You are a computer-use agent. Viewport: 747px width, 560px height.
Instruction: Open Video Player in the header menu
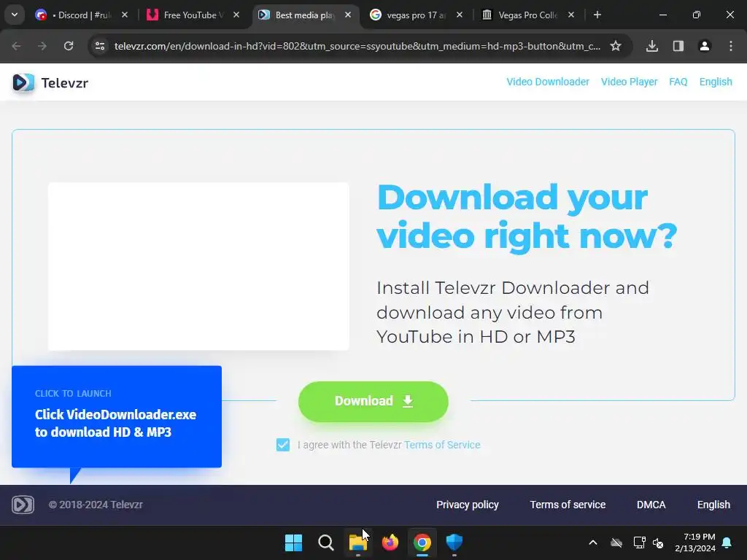pyautogui.click(x=629, y=82)
